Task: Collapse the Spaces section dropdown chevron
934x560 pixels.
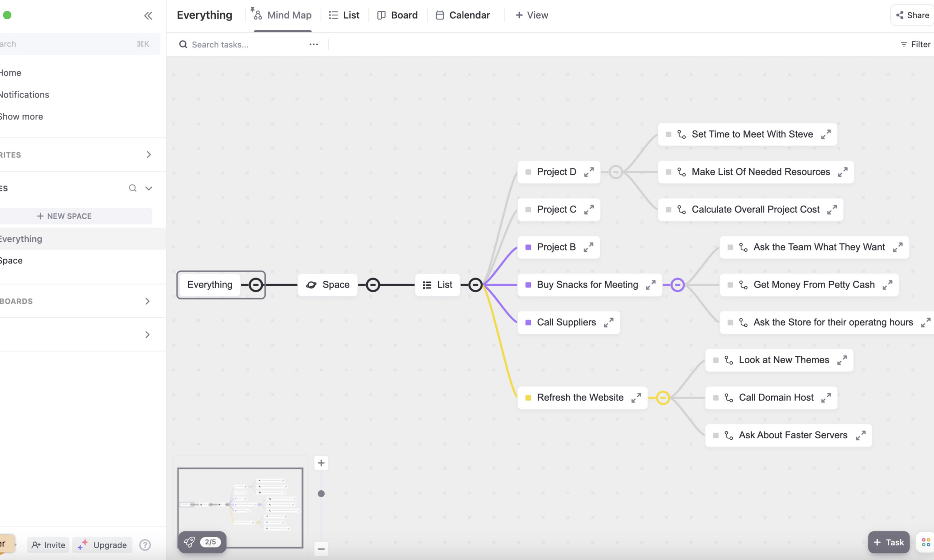Action: (149, 188)
